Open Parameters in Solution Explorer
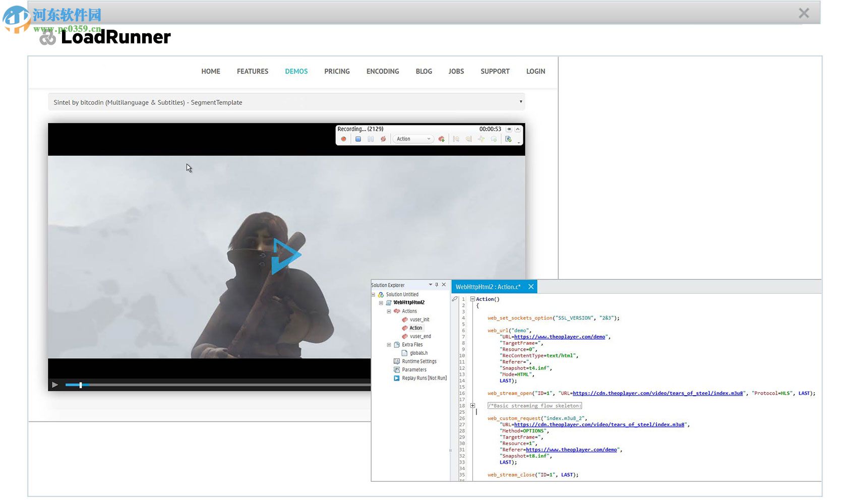This screenshot has height=504, width=847. pos(414,370)
